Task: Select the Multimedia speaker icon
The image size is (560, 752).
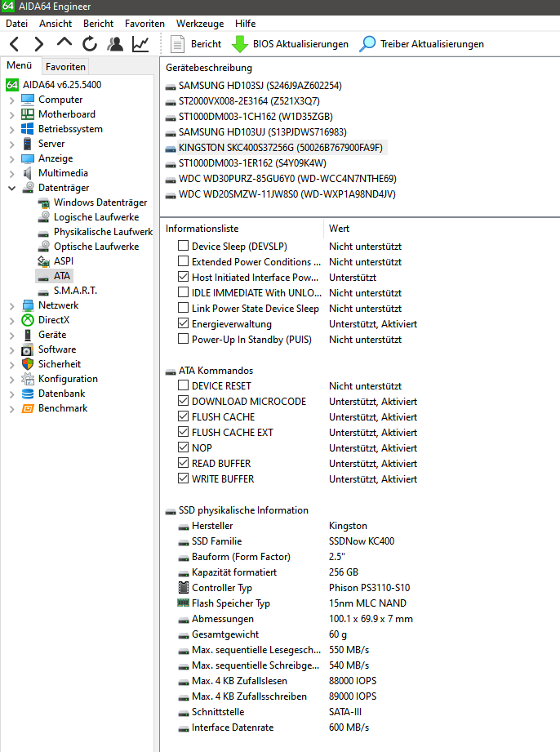Action: coord(28,173)
